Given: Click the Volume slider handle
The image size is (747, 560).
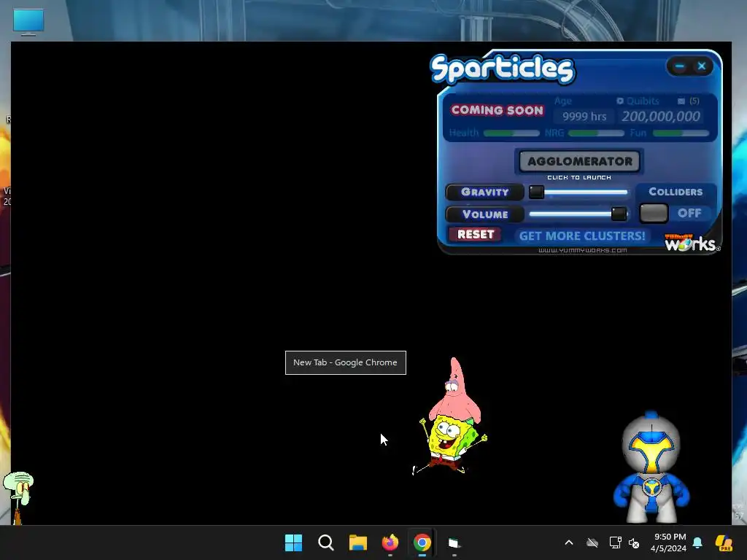Looking at the screenshot, I should point(619,214).
